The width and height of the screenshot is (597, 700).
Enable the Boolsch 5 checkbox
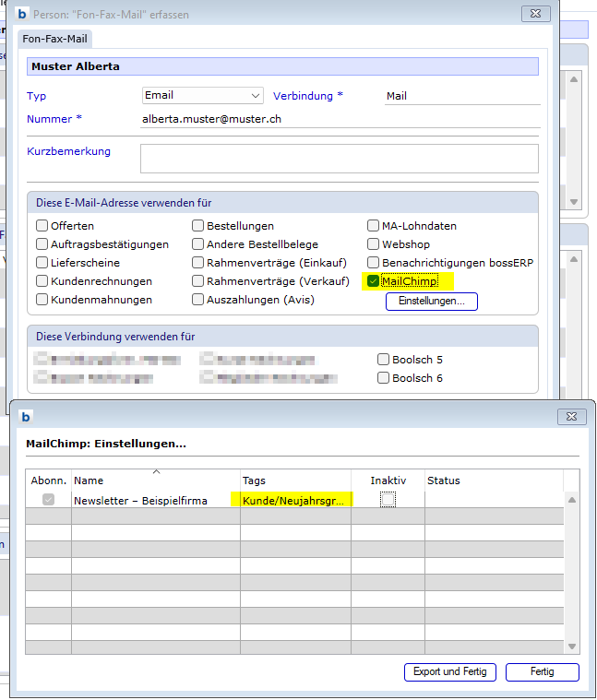click(x=384, y=360)
